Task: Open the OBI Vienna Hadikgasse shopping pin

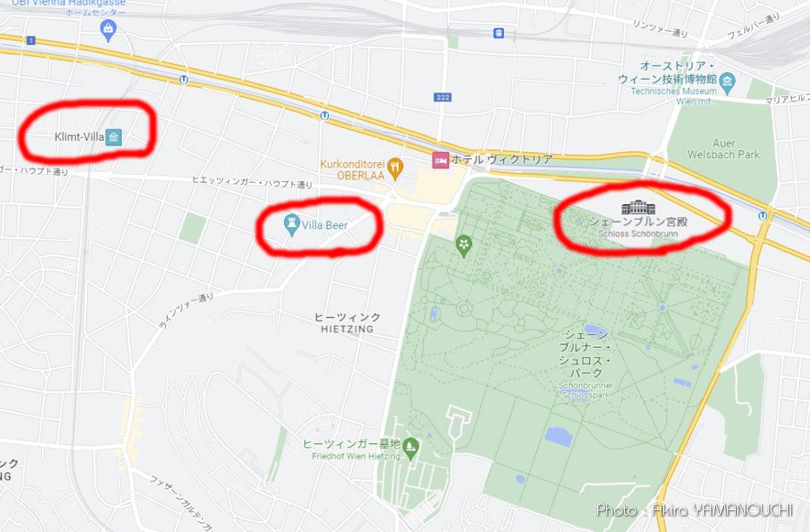Action: (x=108, y=30)
